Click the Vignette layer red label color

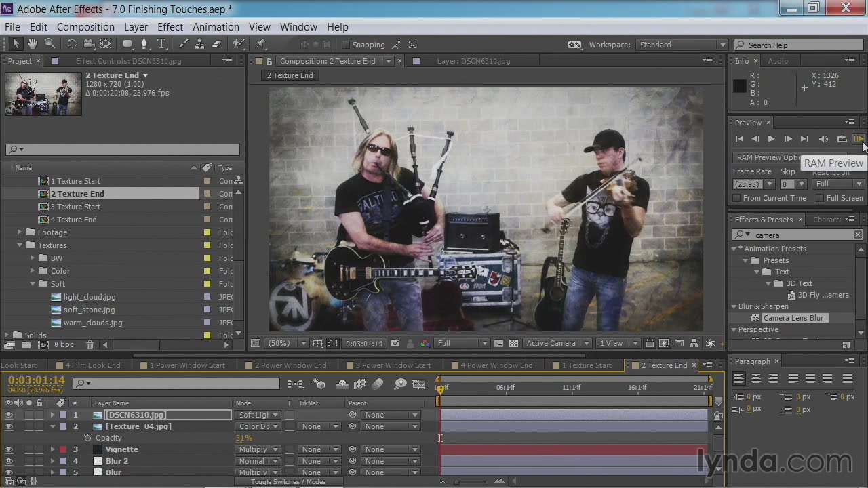[62, 449]
